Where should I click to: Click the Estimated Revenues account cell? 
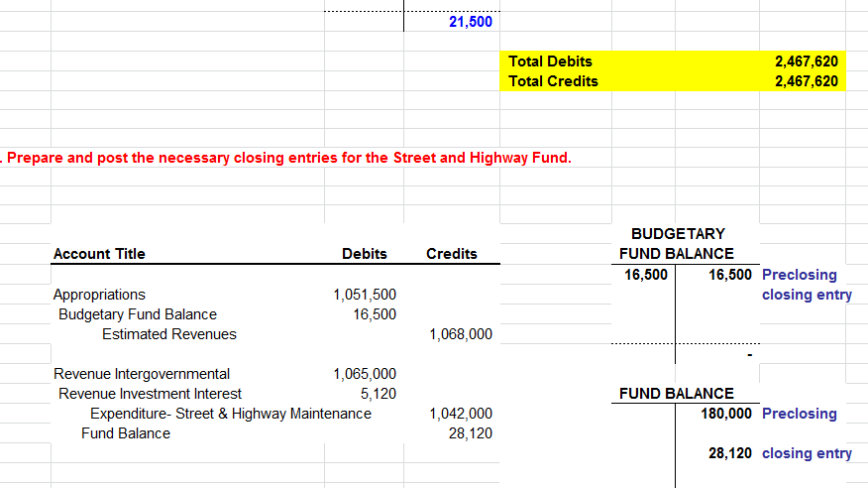tap(168, 334)
